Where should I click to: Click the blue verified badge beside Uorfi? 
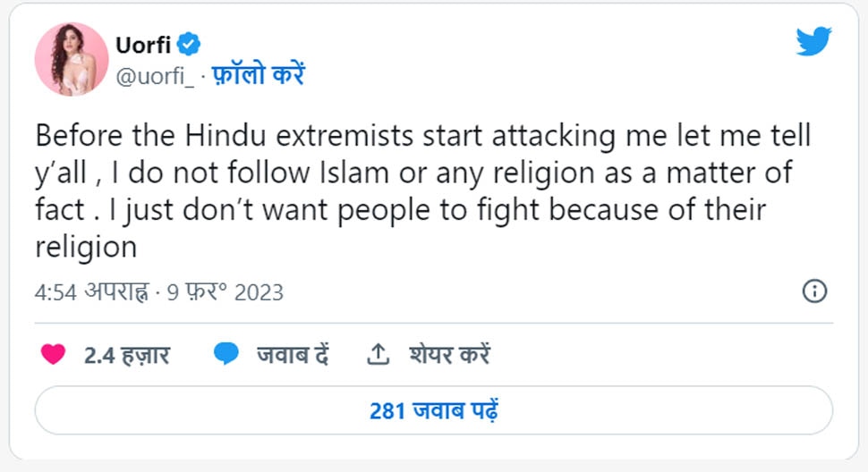click(189, 44)
